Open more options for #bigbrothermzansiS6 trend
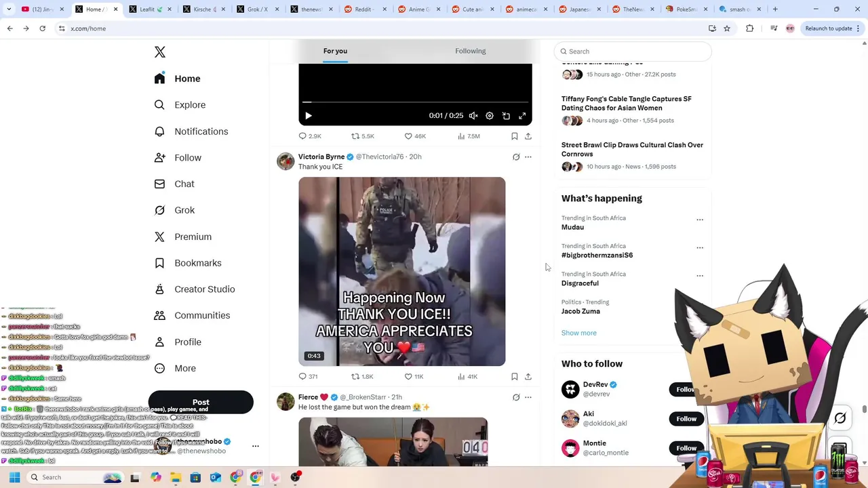The image size is (868, 488). pos(700,247)
